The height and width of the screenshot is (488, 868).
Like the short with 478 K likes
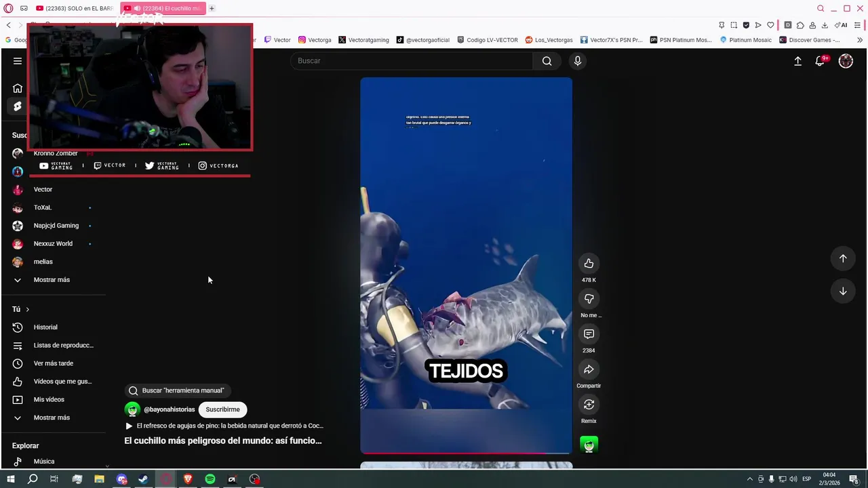tap(589, 264)
